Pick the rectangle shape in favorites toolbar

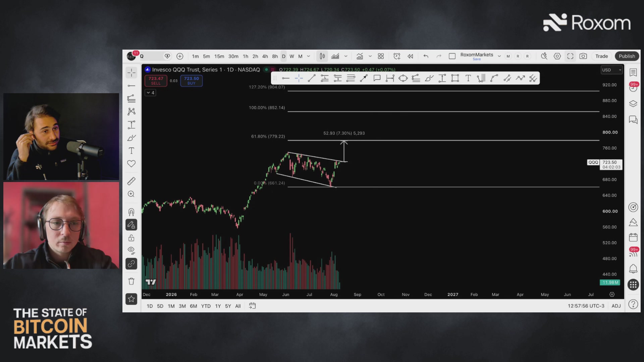click(x=455, y=78)
